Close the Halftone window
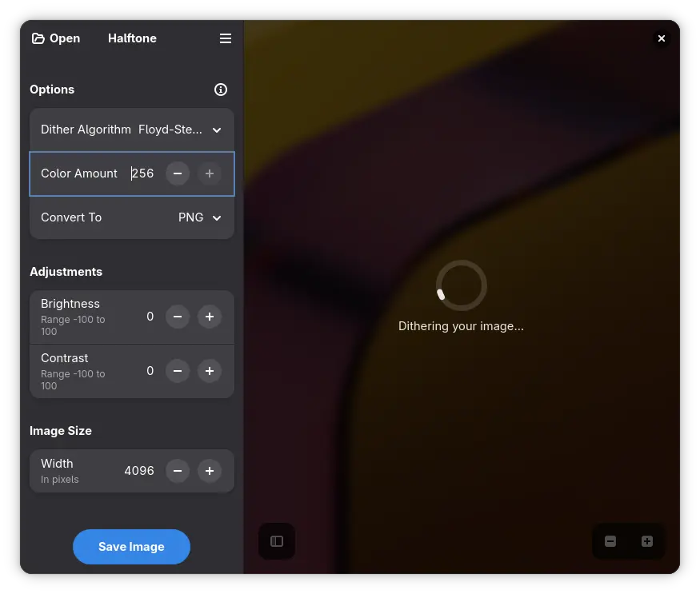This screenshot has width=700, height=594. coord(661,38)
